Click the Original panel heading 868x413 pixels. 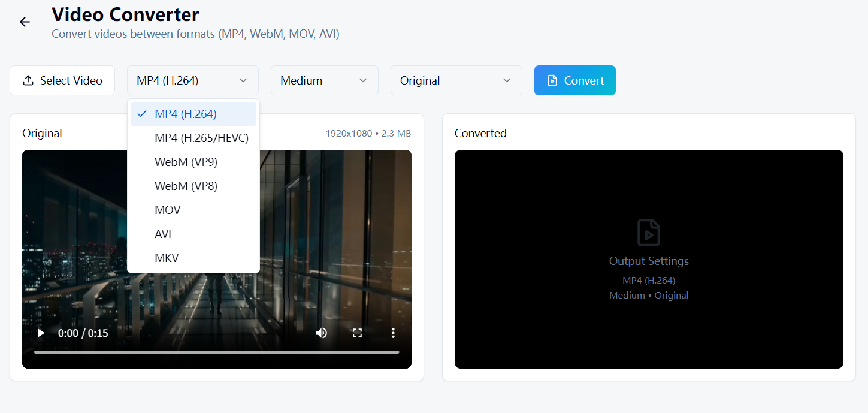click(x=42, y=133)
